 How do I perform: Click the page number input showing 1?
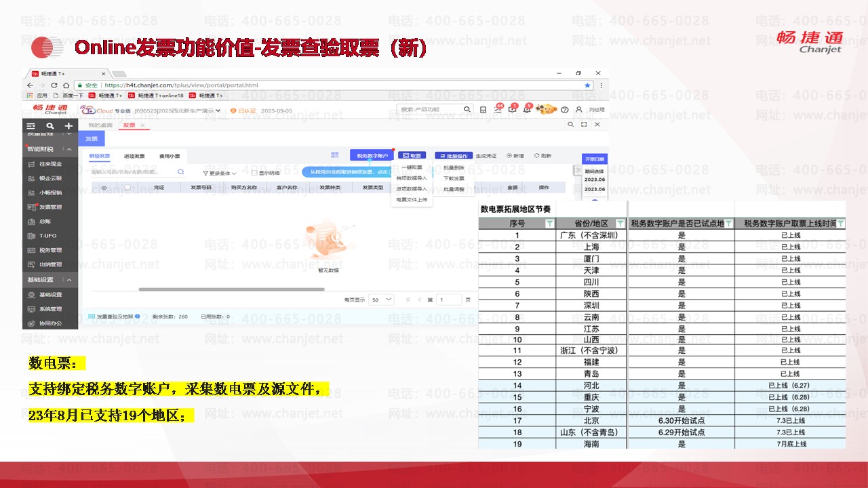(449, 300)
